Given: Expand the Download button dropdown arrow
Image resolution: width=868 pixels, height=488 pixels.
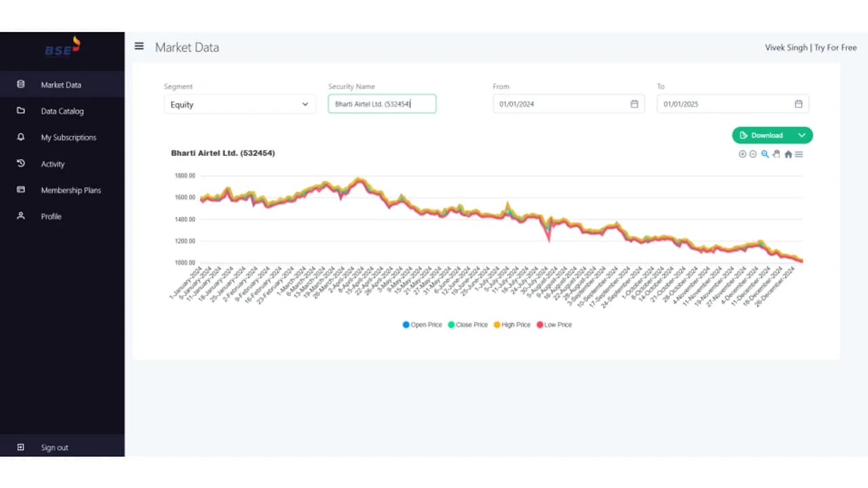Looking at the screenshot, I should click(x=802, y=135).
